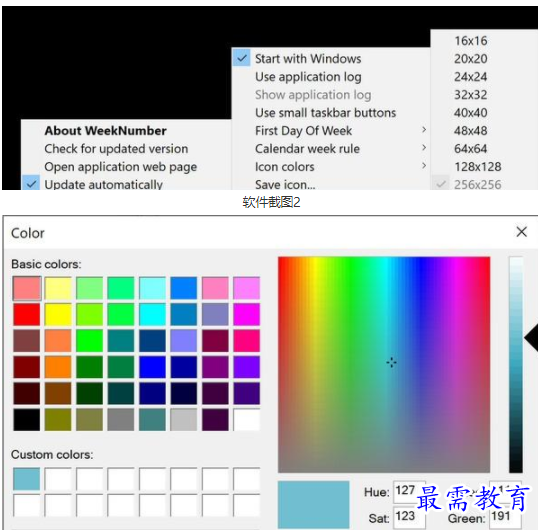Select the light blue custom color swatch
This screenshot has width=538, height=530.
coord(27,479)
